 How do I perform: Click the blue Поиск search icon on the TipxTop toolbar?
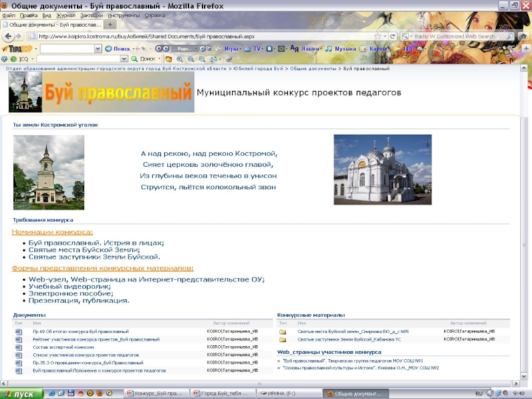108,49
